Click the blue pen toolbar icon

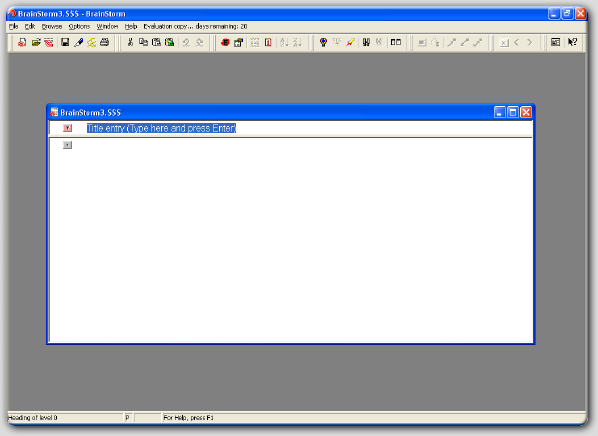(79, 42)
